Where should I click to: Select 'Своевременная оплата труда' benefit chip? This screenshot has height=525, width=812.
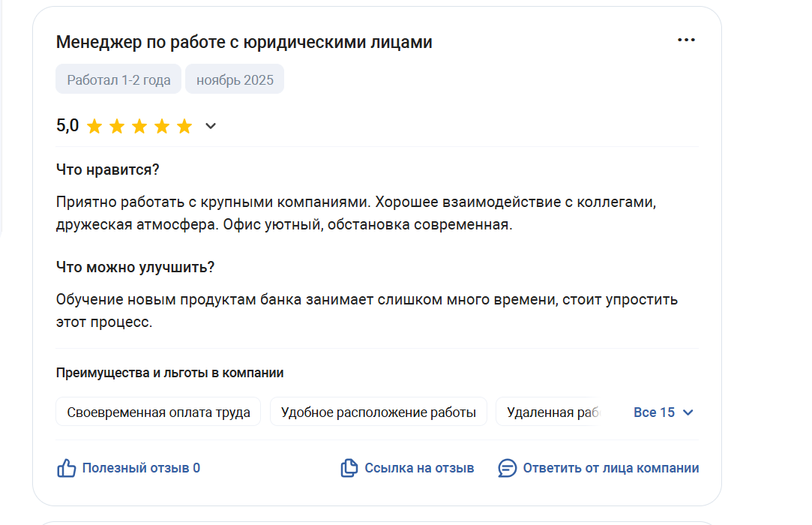pos(158,412)
